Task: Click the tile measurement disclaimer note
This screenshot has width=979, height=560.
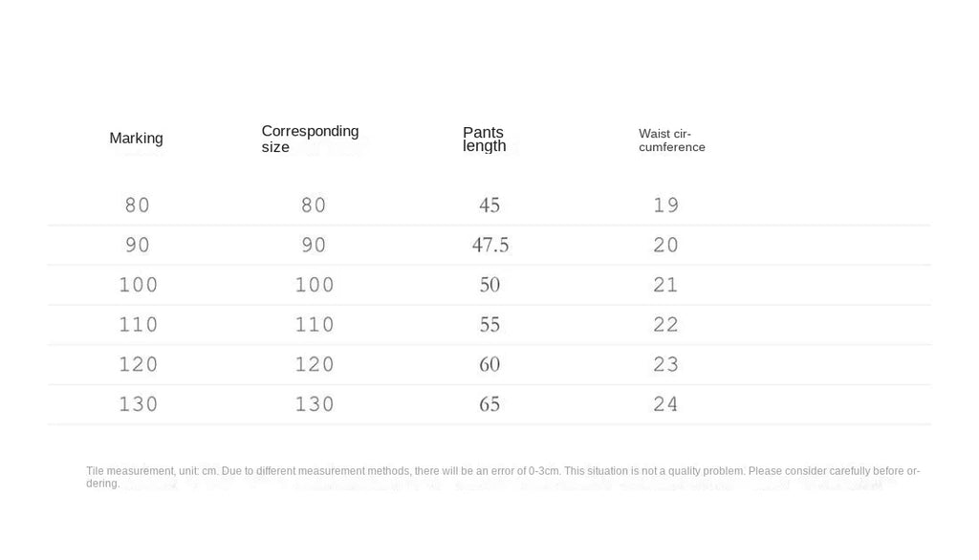Action: (502, 476)
